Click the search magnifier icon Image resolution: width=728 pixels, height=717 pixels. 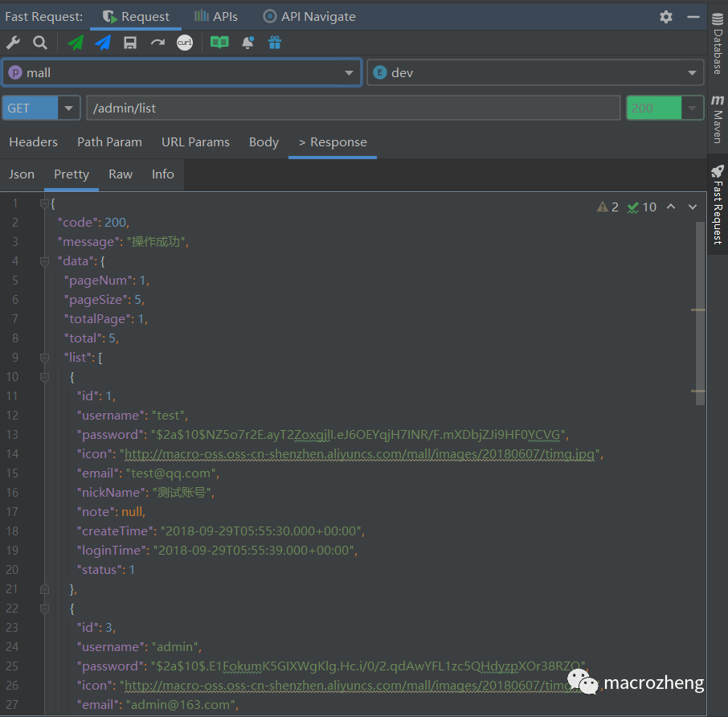click(x=40, y=43)
